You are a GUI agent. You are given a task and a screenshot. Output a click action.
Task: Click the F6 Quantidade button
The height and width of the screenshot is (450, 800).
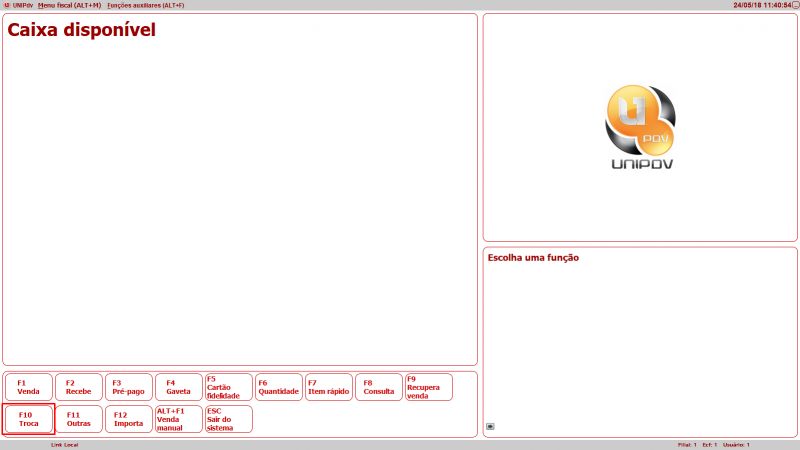(279, 387)
